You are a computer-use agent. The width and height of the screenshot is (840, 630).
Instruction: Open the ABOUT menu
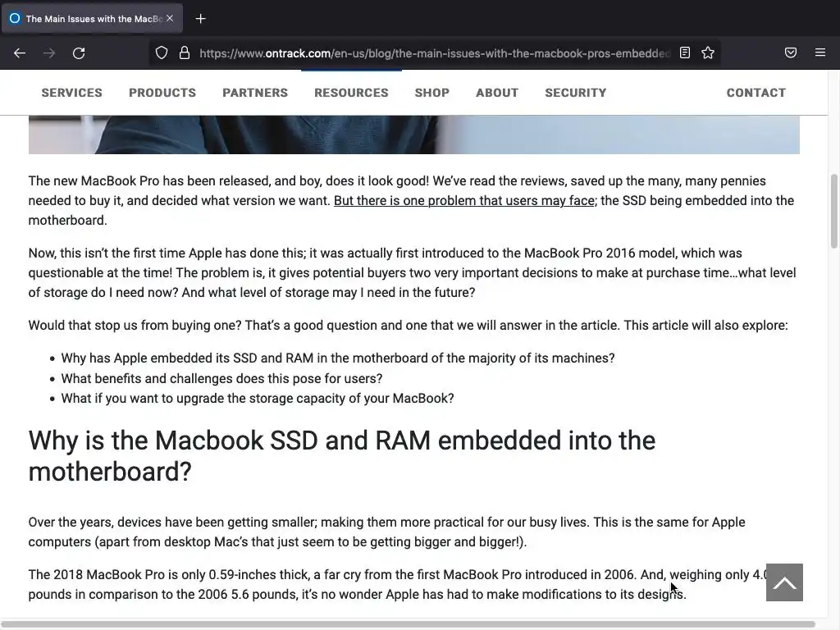click(497, 93)
